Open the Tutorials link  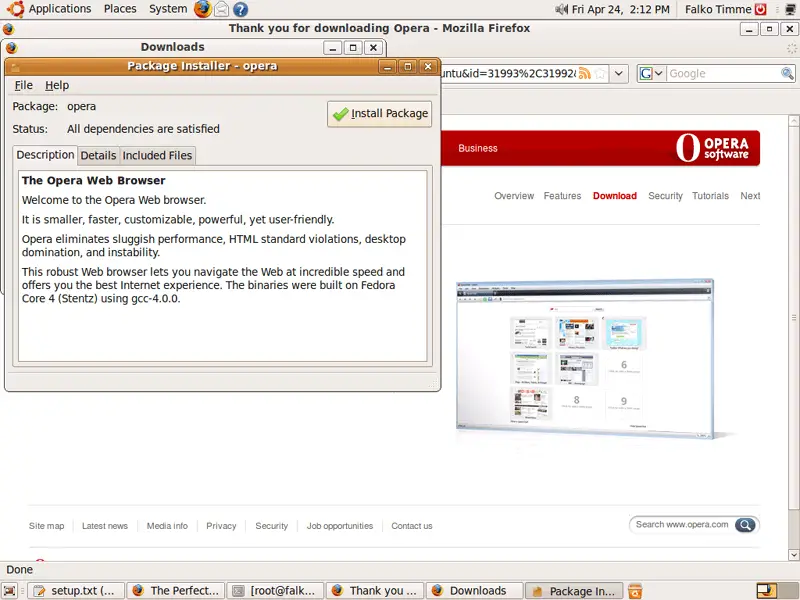[x=710, y=195]
